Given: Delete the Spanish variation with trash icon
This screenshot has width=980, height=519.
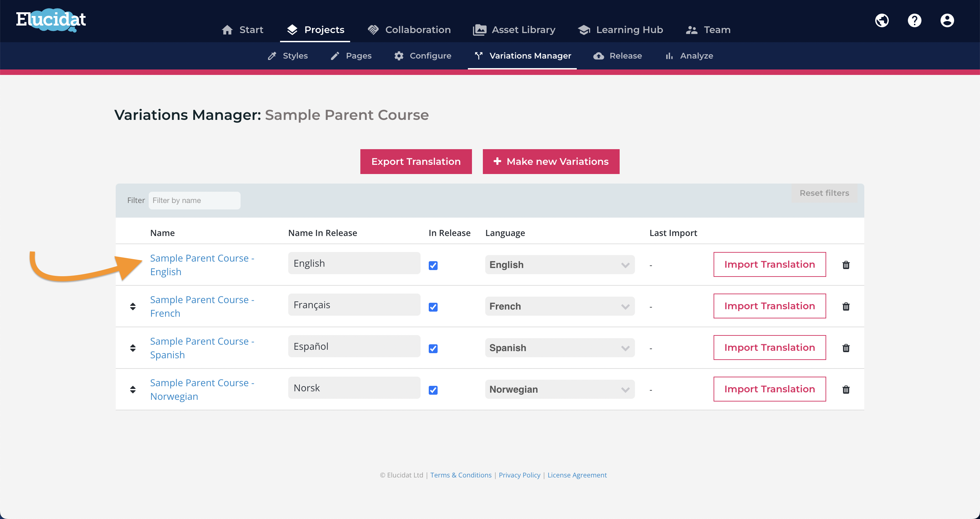Looking at the screenshot, I should [x=846, y=348].
